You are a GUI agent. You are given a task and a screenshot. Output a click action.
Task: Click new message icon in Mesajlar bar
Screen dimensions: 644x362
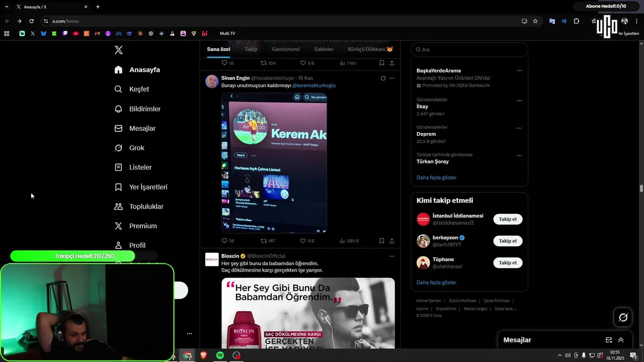pyautogui.click(x=608, y=340)
